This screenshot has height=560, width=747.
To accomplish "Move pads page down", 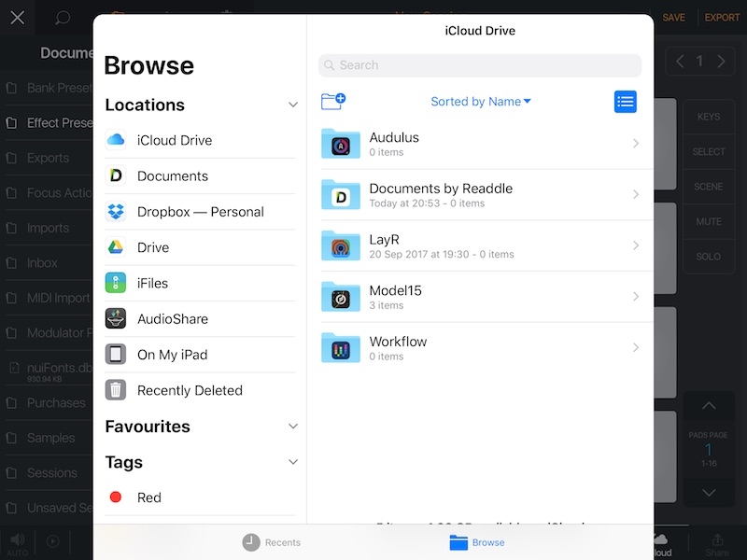I will (709, 493).
